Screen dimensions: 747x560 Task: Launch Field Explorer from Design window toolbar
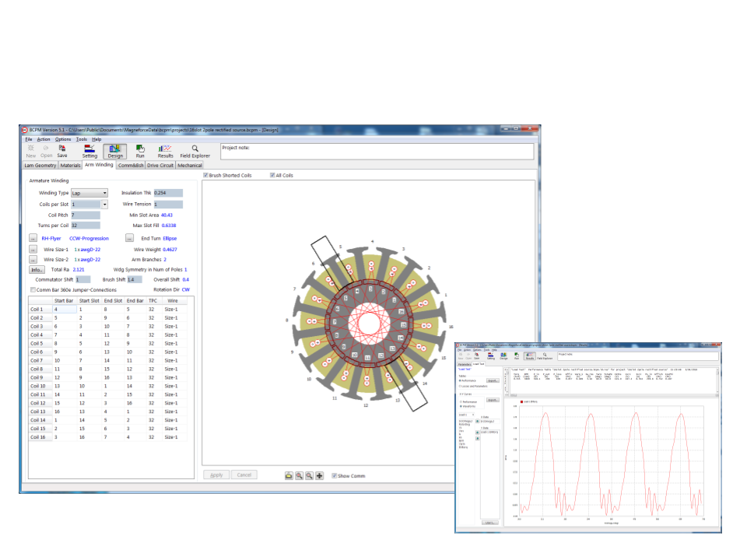coord(195,152)
